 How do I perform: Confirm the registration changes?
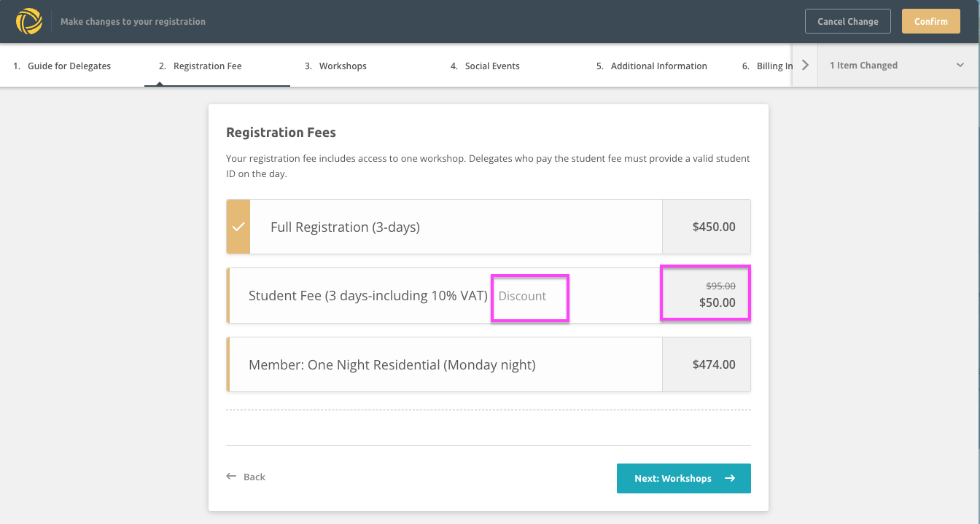(x=931, y=21)
